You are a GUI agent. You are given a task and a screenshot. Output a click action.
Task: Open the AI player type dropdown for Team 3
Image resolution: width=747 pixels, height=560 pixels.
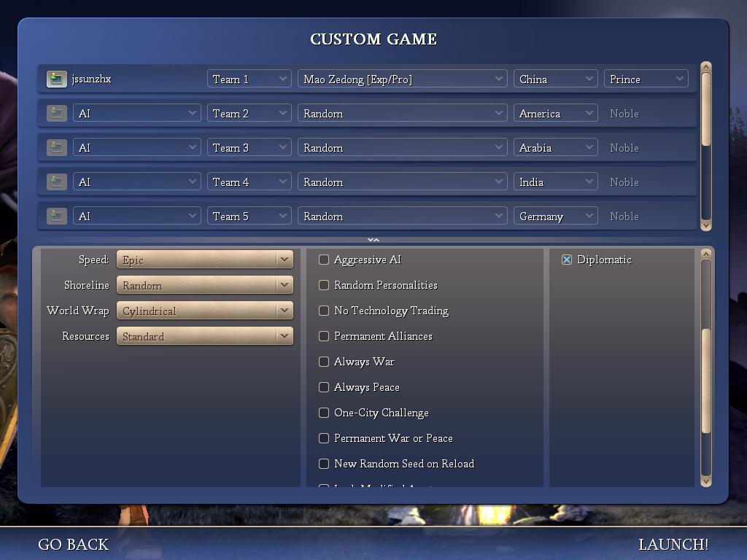pos(136,147)
